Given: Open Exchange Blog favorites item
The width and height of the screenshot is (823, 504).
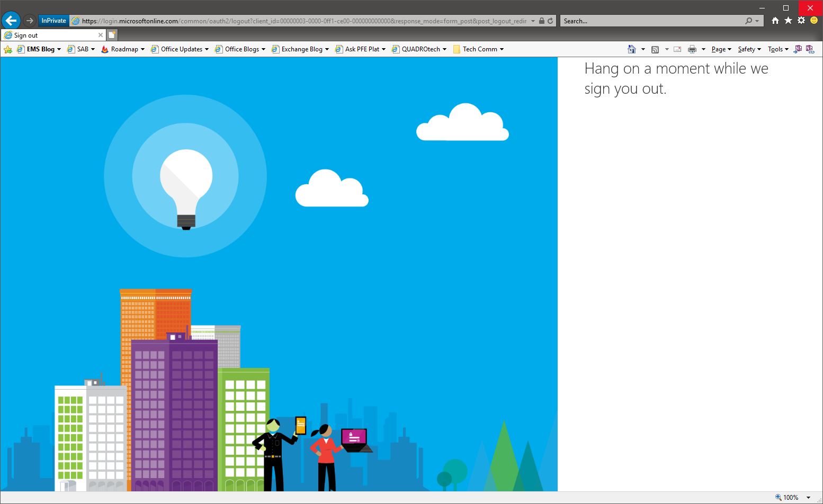Looking at the screenshot, I should [300, 49].
